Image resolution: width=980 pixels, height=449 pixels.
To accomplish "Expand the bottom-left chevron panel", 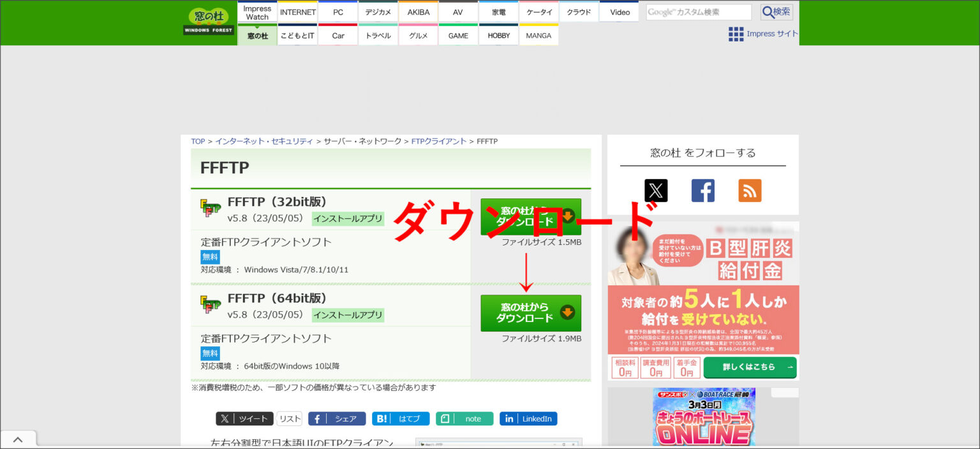I will (x=19, y=439).
